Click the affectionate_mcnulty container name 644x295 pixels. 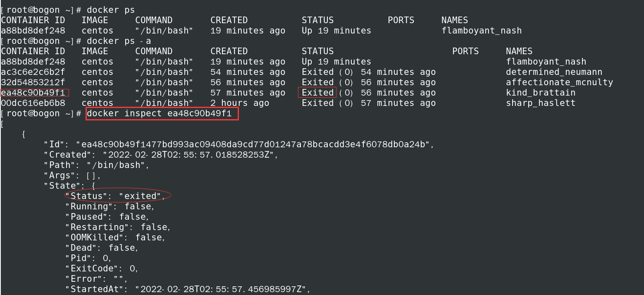[x=559, y=82]
